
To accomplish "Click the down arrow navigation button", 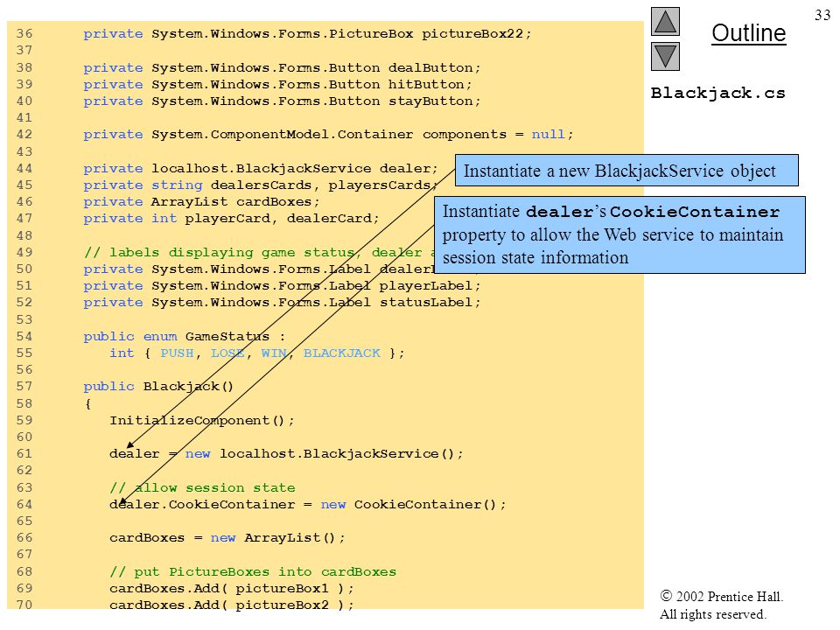I will (x=665, y=56).
